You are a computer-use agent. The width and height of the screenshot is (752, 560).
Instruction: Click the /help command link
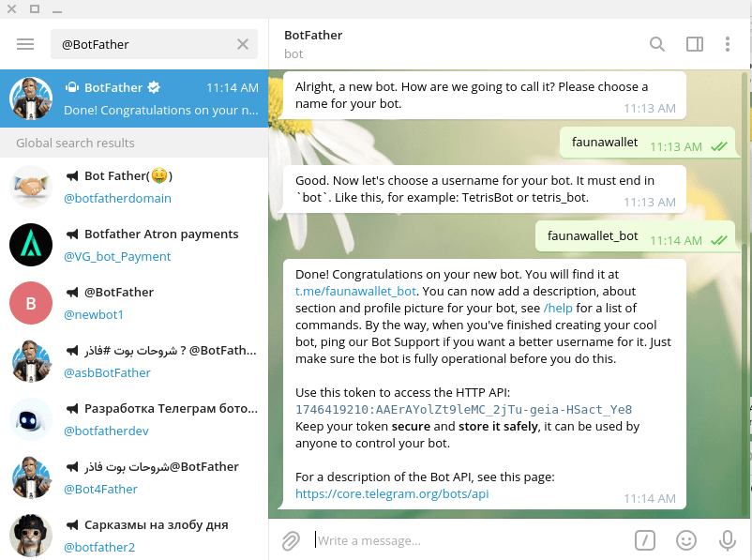click(558, 308)
